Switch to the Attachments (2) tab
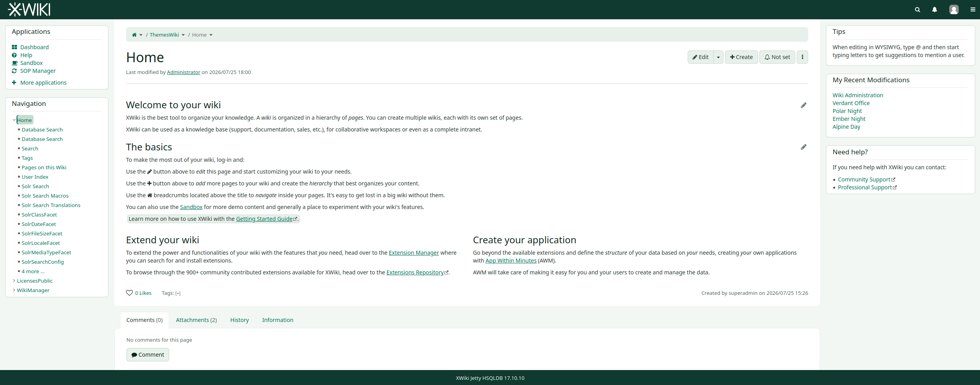980x385 pixels. [x=196, y=320]
